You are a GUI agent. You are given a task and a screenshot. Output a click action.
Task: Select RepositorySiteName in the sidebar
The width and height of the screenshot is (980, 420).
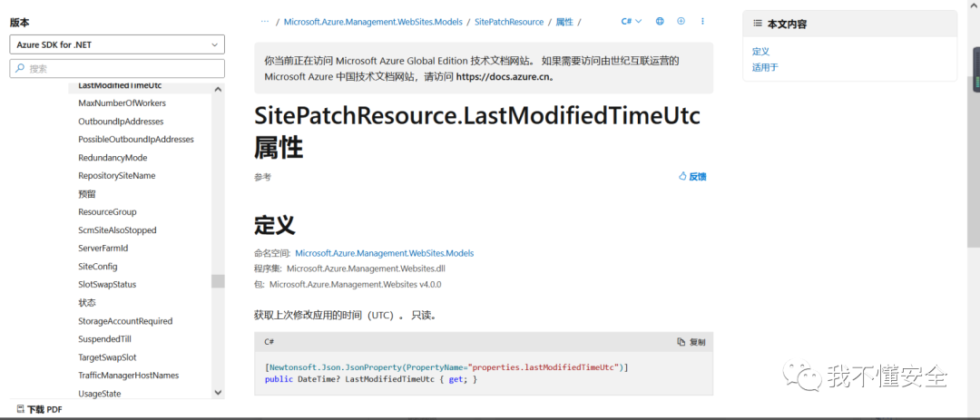click(117, 176)
